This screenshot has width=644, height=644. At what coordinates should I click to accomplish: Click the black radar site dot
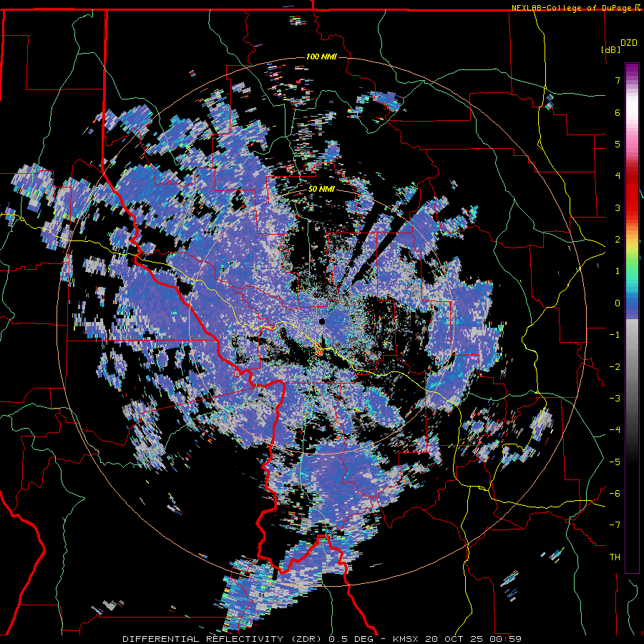coord(322,321)
